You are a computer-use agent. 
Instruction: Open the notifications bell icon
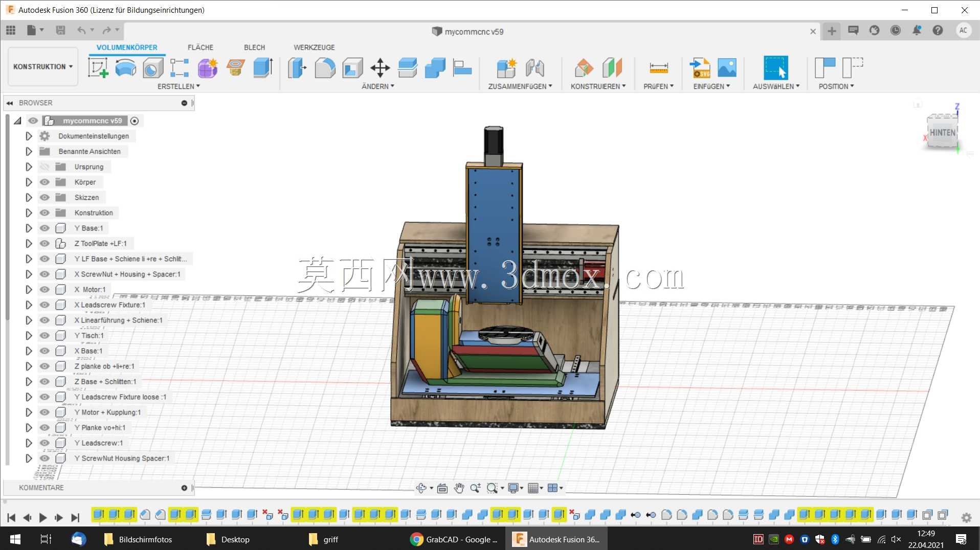click(917, 31)
